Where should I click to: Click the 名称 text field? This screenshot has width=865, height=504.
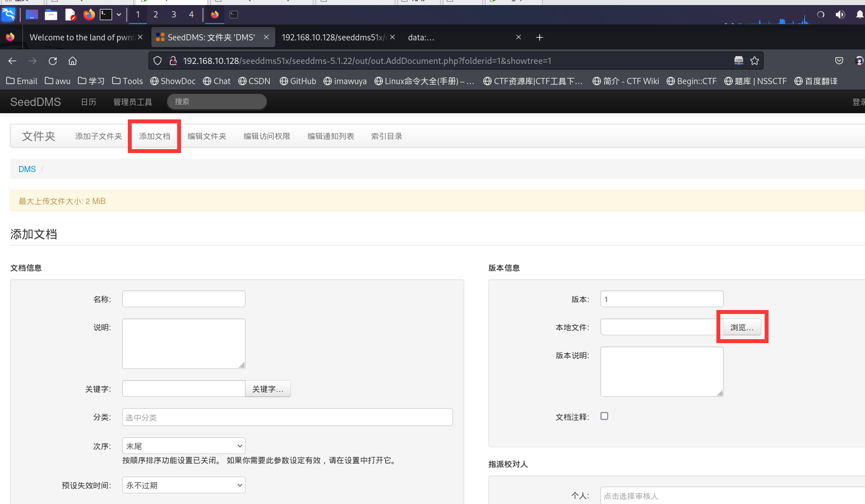click(x=184, y=299)
